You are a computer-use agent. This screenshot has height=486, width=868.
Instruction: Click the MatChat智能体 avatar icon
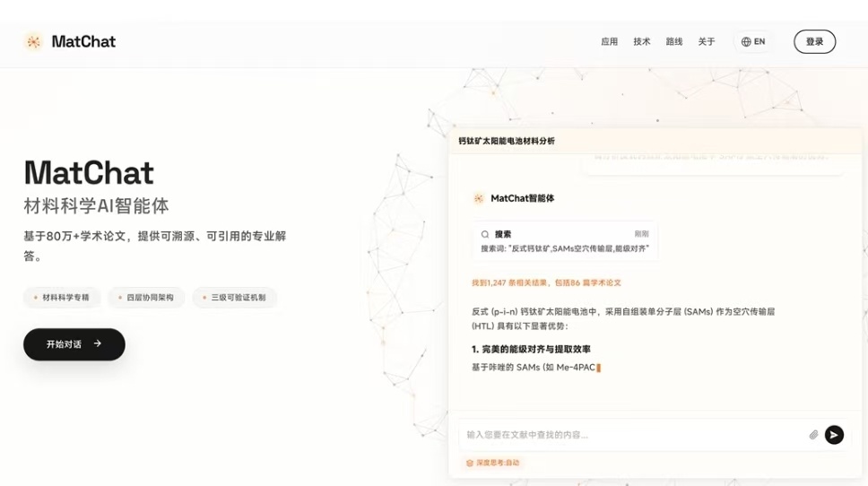[x=479, y=198]
